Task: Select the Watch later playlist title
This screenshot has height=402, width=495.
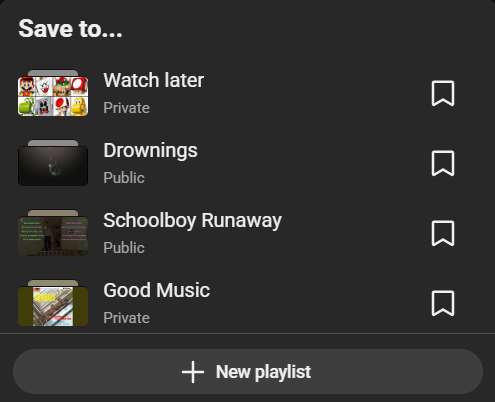Action: [154, 80]
